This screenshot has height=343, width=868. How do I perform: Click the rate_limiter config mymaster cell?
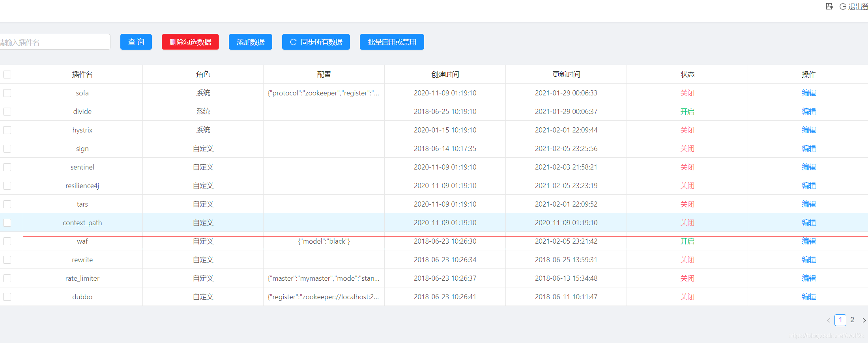[x=324, y=278]
